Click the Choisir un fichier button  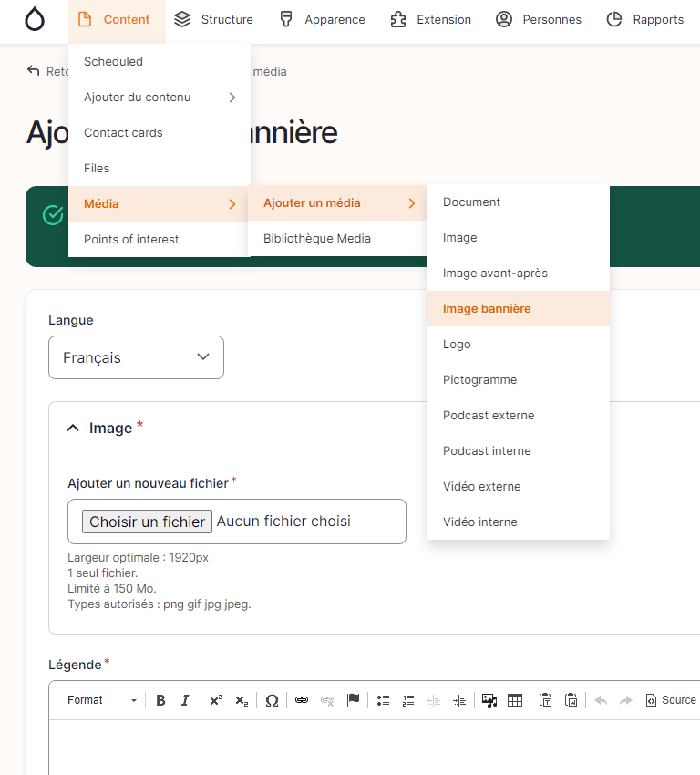[148, 522]
